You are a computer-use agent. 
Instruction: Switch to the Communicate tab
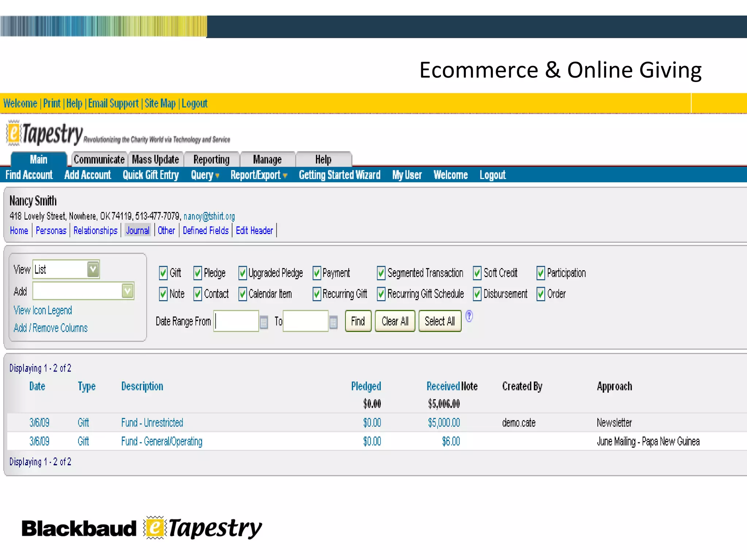pos(99,159)
